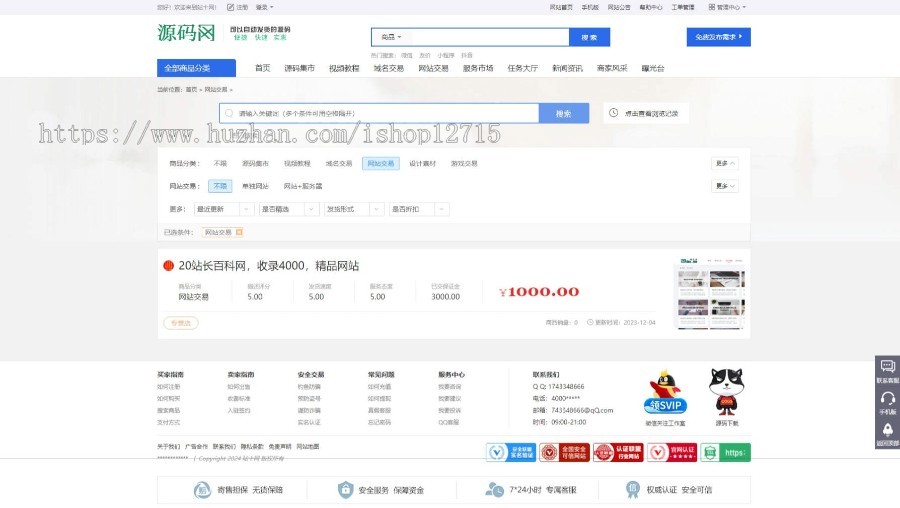Click the ¥1000.00 price text

[539, 292]
